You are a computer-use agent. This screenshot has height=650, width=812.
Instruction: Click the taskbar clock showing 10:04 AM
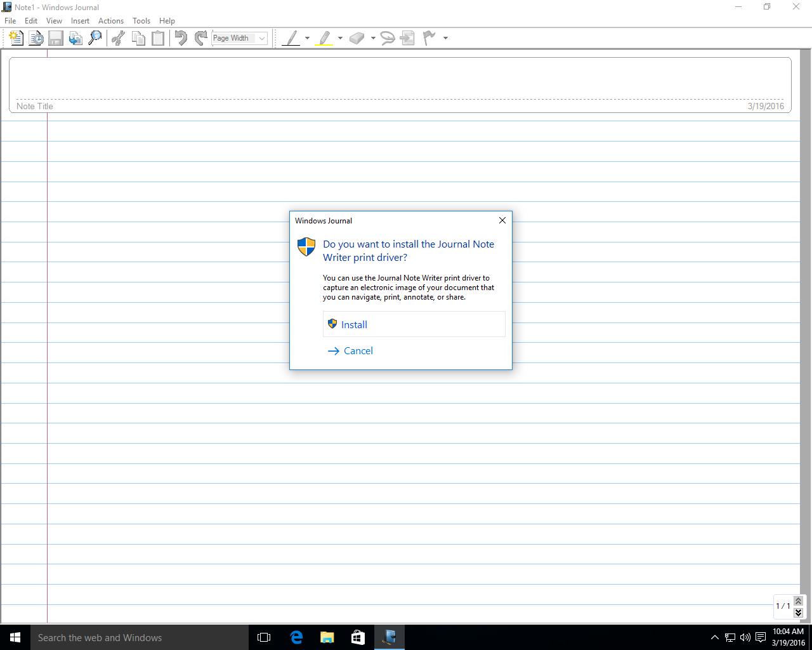(x=788, y=637)
